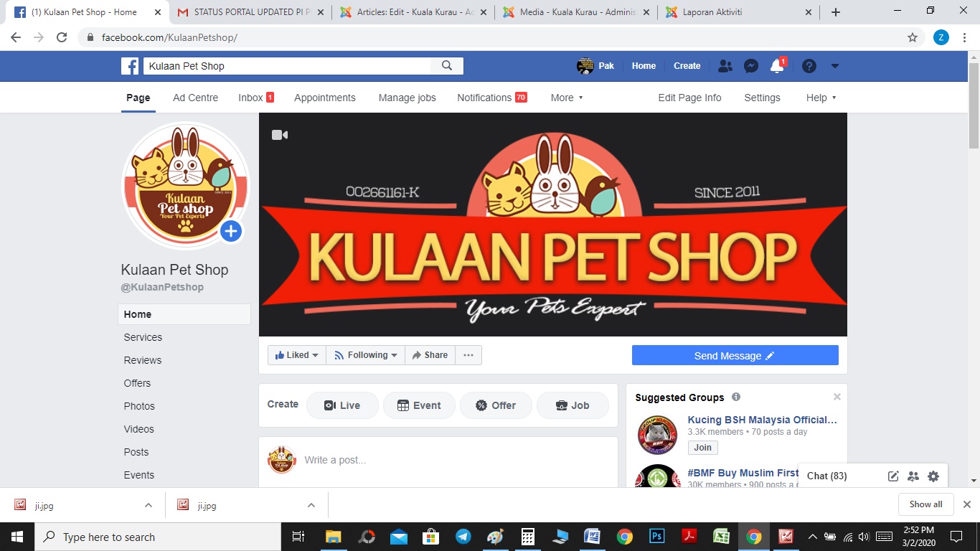Open the Inbox tab
Viewport: 980px width, 551px height.
(256, 98)
